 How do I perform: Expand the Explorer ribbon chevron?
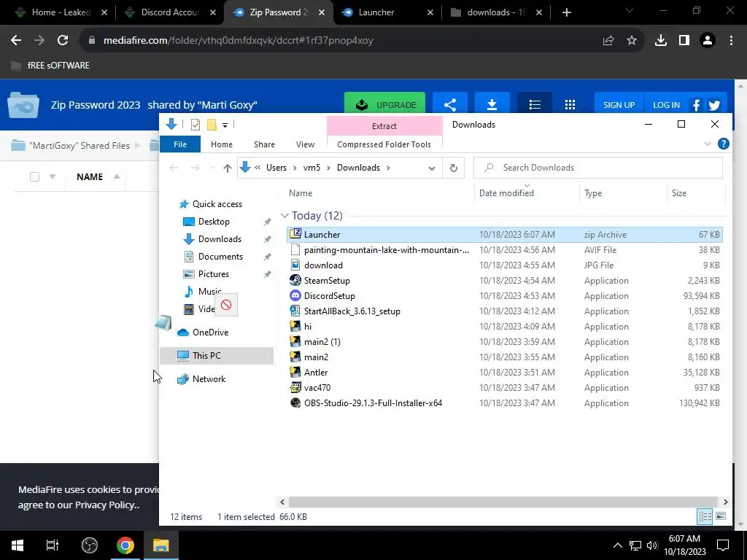[x=708, y=144]
